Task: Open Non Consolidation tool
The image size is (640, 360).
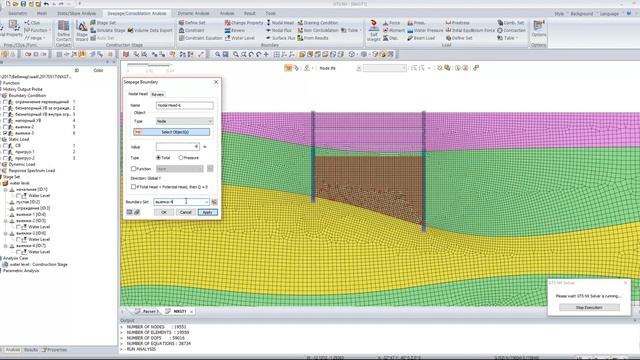Action: pos(318,30)
